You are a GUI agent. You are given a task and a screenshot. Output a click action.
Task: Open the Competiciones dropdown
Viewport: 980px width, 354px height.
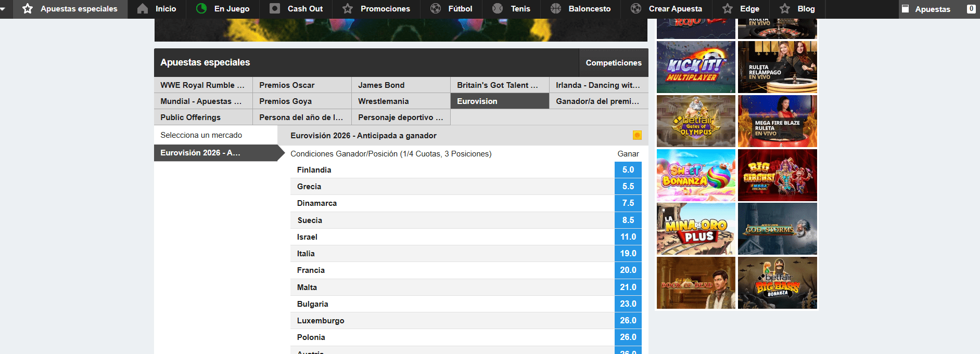pos(614,62)
